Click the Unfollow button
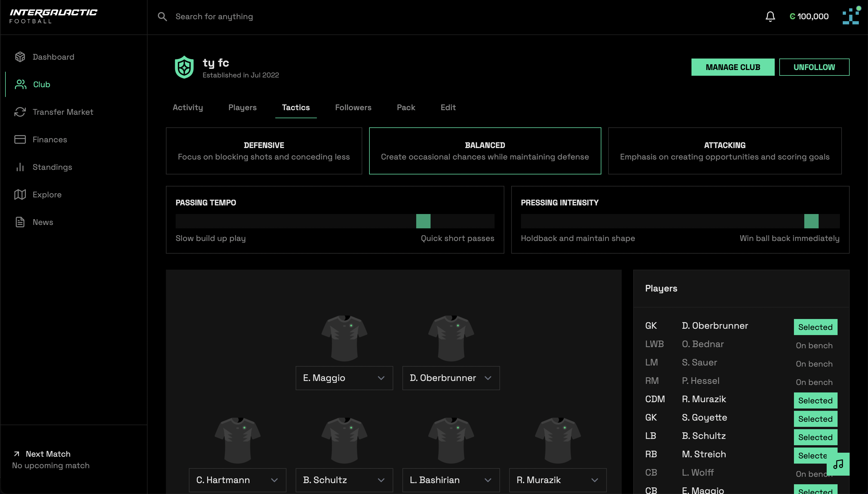 [x=814, y=67]
